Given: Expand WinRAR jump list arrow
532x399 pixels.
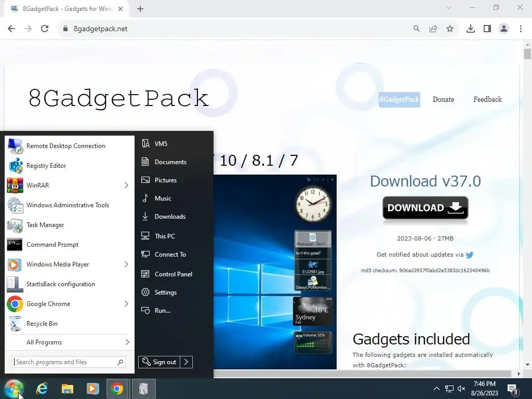Looking at the screenshot, I should (x=126, y=185).
